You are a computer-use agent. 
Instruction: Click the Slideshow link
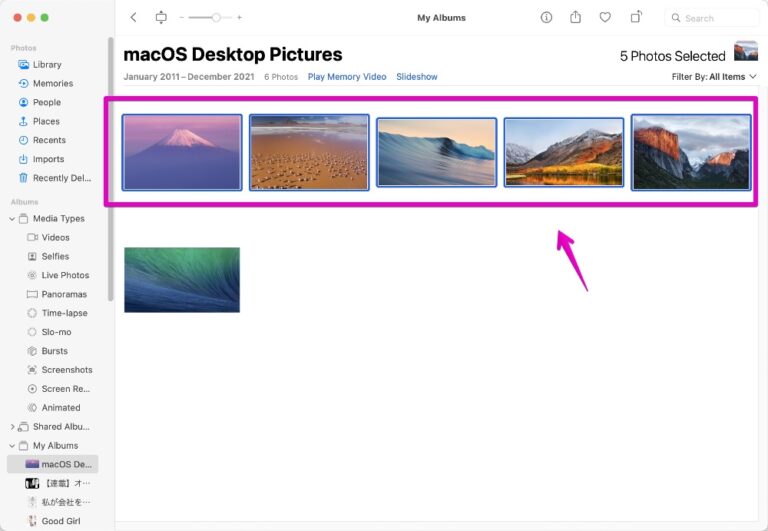(417, 77)
